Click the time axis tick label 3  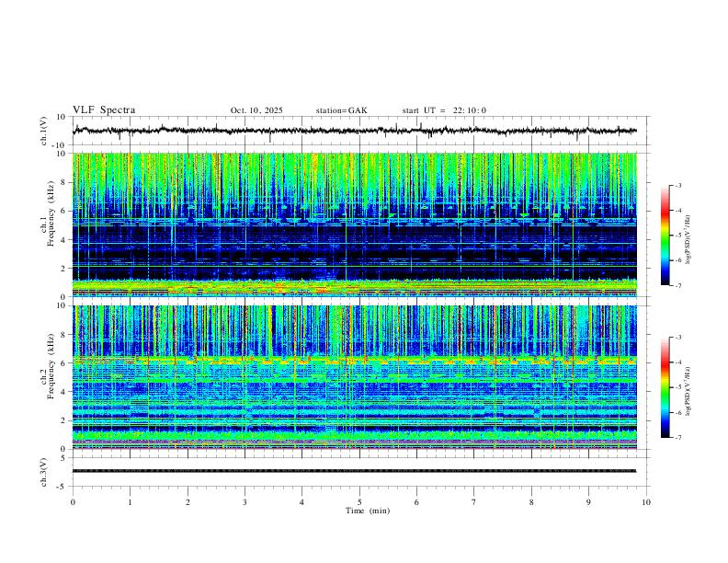click(x=245, y=502)
